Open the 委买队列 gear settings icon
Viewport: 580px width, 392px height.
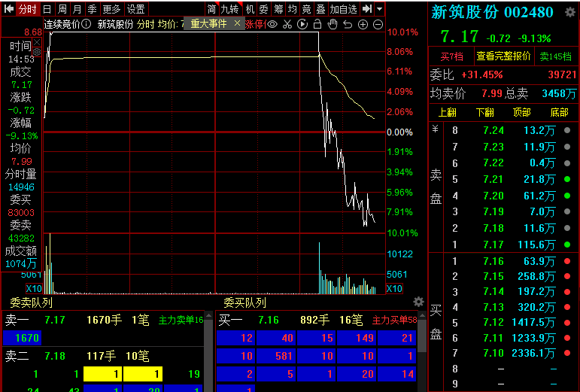point(418,302)
